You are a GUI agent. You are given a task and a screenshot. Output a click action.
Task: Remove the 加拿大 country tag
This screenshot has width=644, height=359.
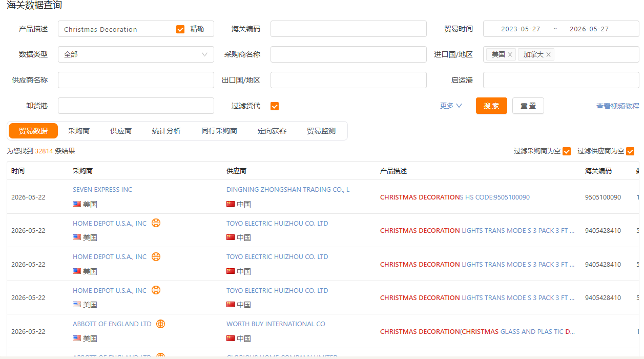[548, 54]
